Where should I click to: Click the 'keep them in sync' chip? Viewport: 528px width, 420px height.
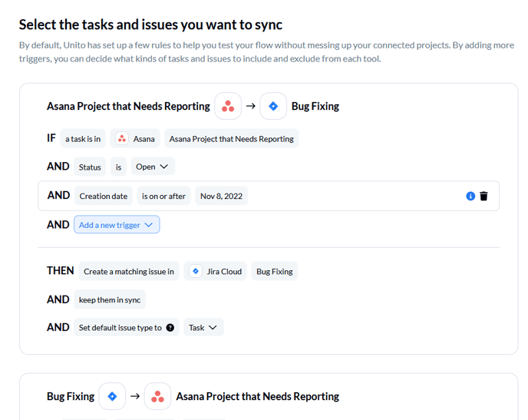(110, 299)
